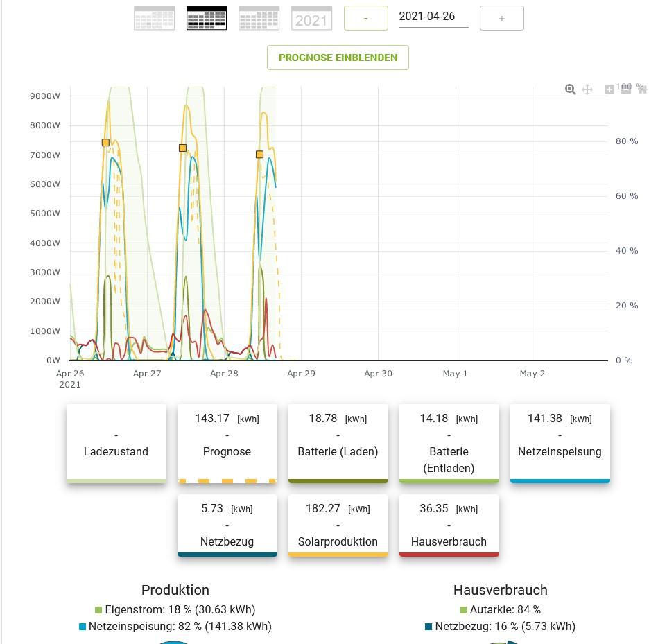Viewport: 658px width, 644px height.
Task: Go to next period with plus button
Action: coord(502,18)
